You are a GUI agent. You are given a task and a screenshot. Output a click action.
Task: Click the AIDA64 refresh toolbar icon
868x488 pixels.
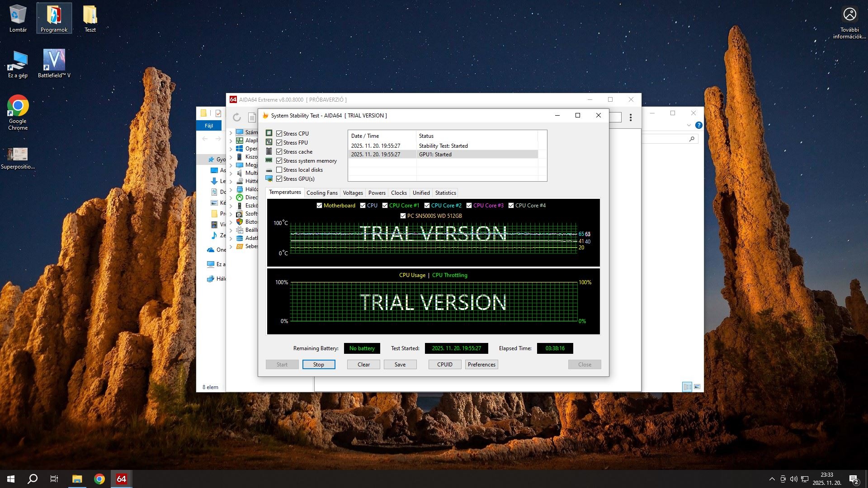coord(237,117)
